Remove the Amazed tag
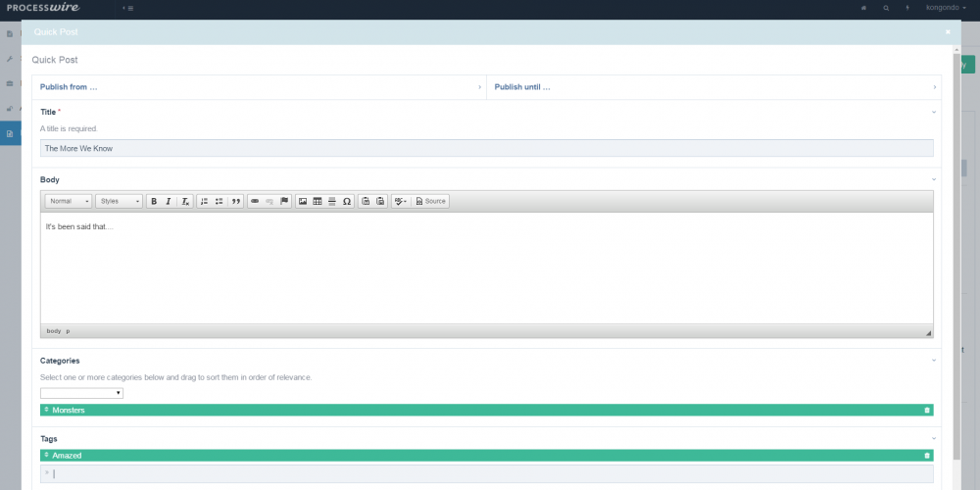The width and height of the screenshot is (980, 490). pos(926,456)
